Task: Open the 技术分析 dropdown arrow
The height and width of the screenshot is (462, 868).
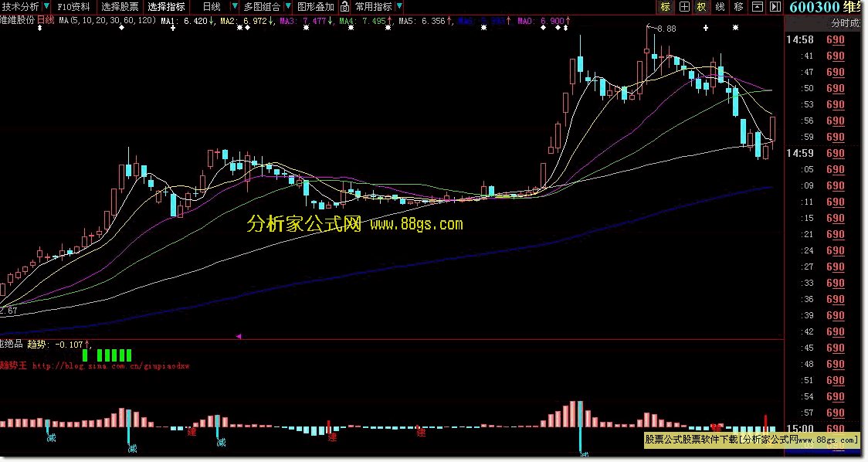Action: point(46,7)
